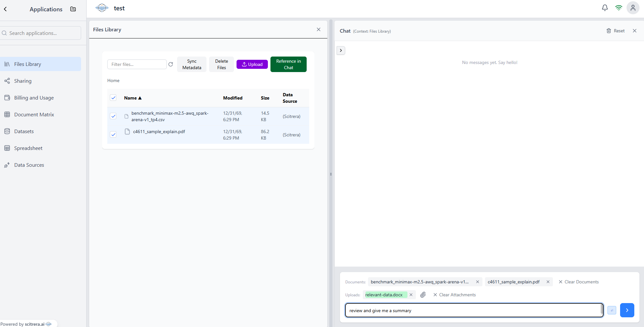The width and height of the screenshot is (644, 327).
Task: Go back using the arrow beside Applications
Action: click(x=5, y=9)
